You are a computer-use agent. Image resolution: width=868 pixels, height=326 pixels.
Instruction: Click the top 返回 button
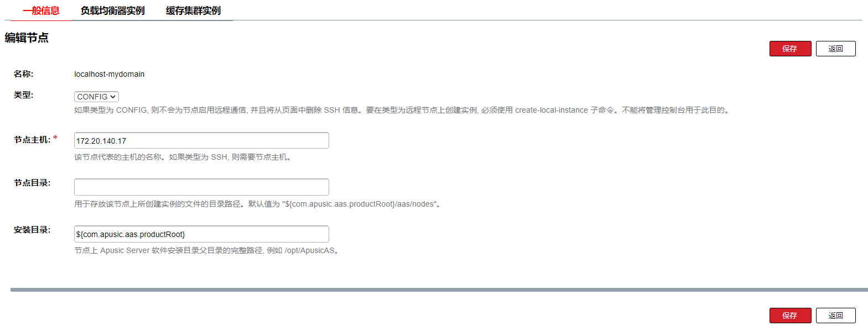(x=835, y=49)
